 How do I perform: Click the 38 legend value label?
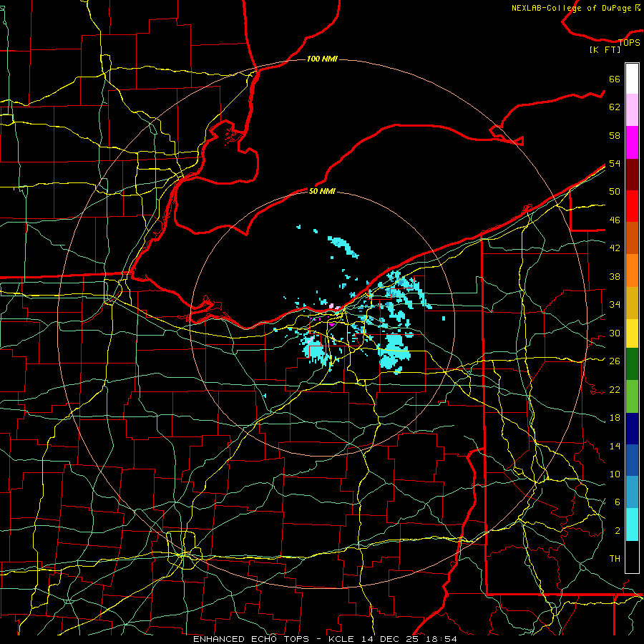pos(615,276)
